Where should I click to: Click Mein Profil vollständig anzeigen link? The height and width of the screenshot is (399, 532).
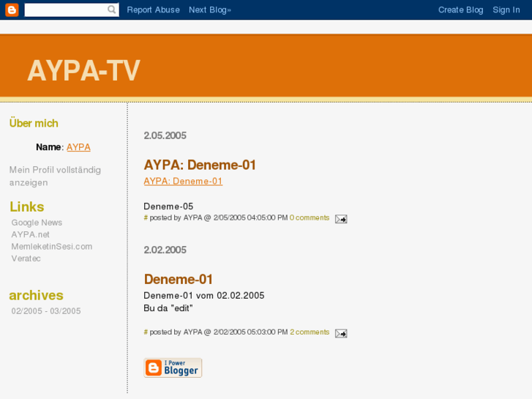coord(55,176)
